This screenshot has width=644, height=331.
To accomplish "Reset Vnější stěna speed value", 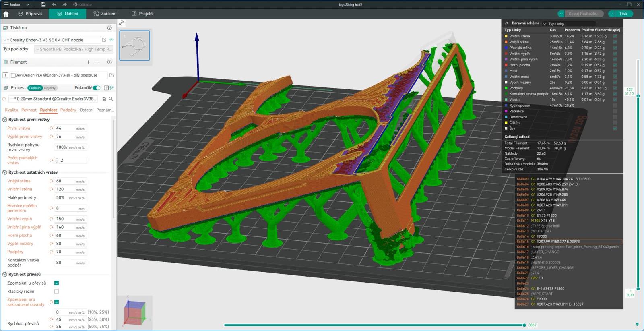I will (x=51, y=181).
